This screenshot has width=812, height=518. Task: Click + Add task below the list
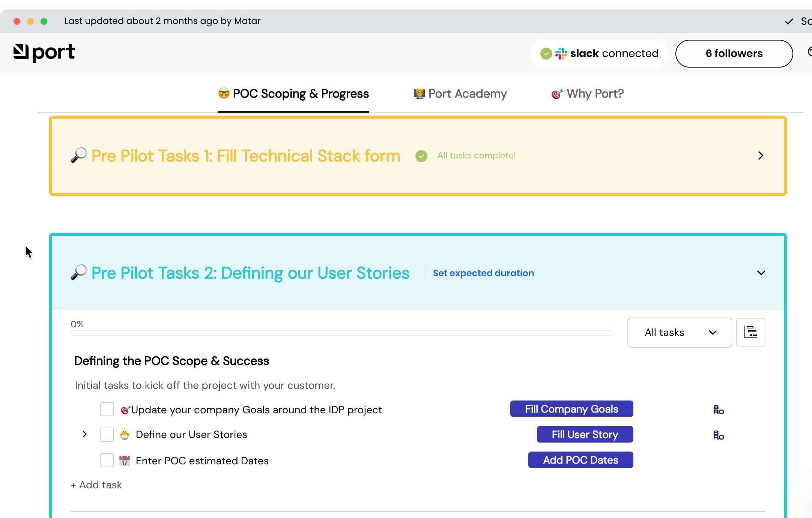[96, 485]
